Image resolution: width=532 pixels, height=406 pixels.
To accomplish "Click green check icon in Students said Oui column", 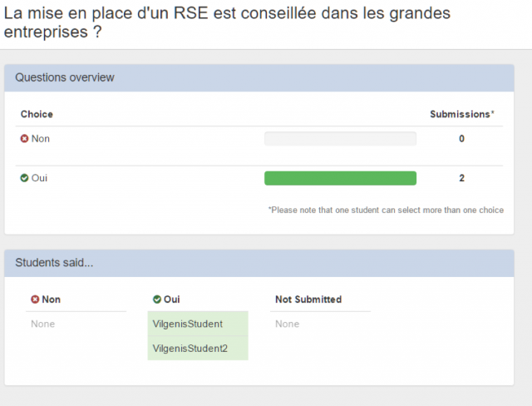I will tap(157, 300).
